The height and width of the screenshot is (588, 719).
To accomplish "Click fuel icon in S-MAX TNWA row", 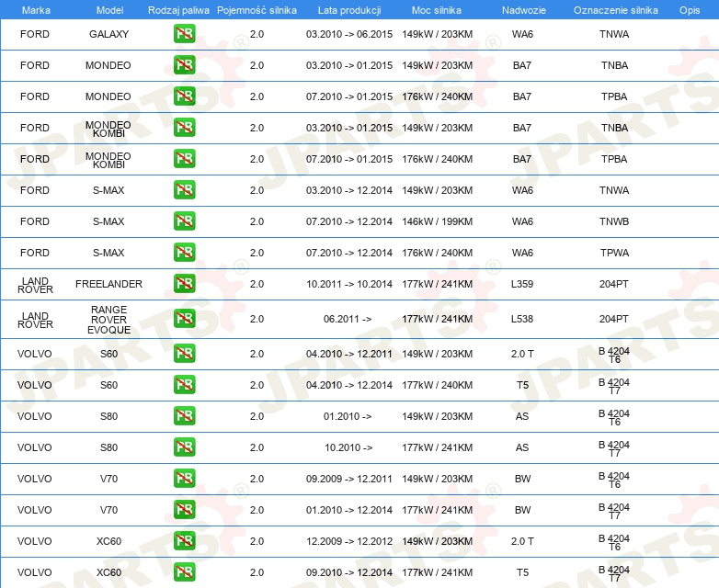I will click(184, 190).
